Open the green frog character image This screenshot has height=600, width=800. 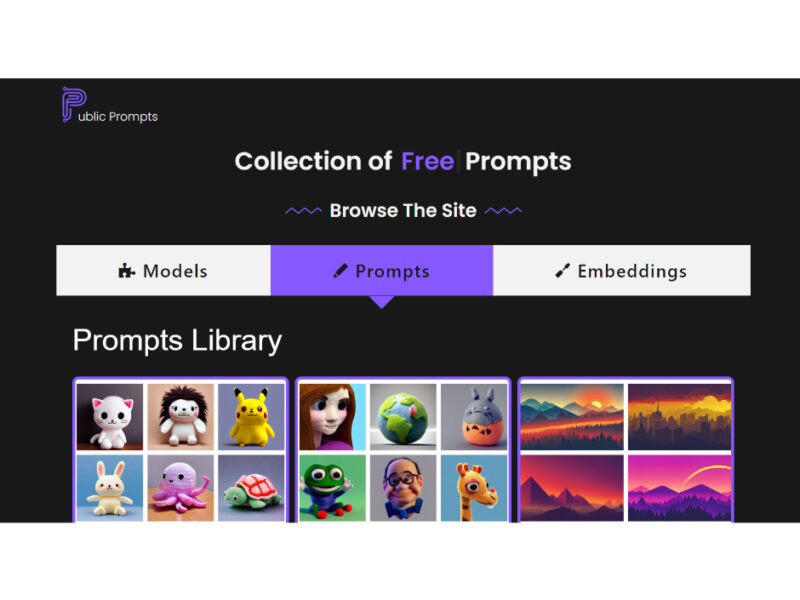click(333, 488)
